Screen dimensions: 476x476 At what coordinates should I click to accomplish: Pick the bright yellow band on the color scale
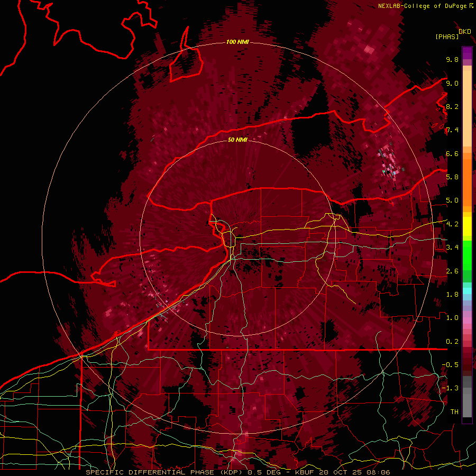[x=467, y=226]
